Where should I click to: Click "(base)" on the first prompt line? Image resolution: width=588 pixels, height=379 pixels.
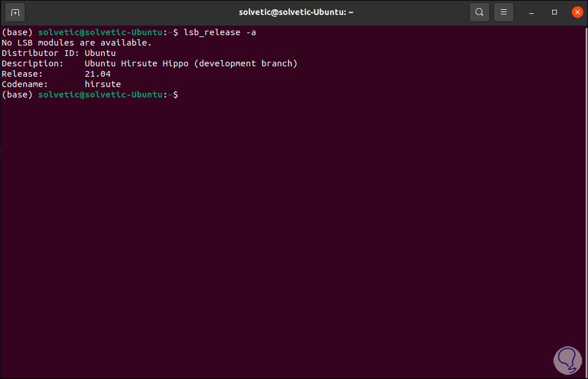17,32
